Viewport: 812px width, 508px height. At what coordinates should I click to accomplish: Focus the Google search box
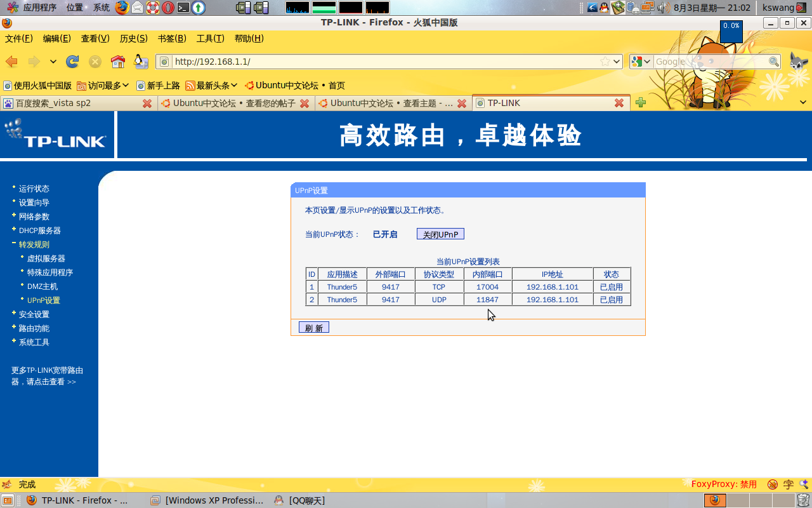tap(710, 62)
